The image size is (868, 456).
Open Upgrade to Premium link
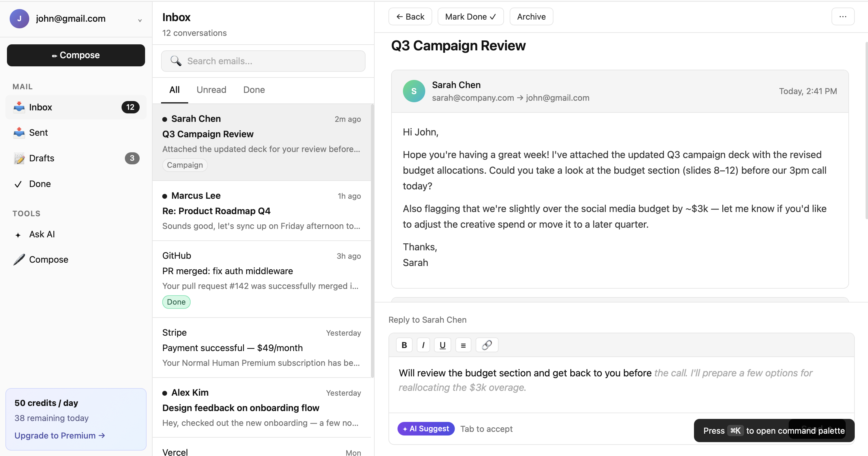pyautogui.click(x=60, y=435)
